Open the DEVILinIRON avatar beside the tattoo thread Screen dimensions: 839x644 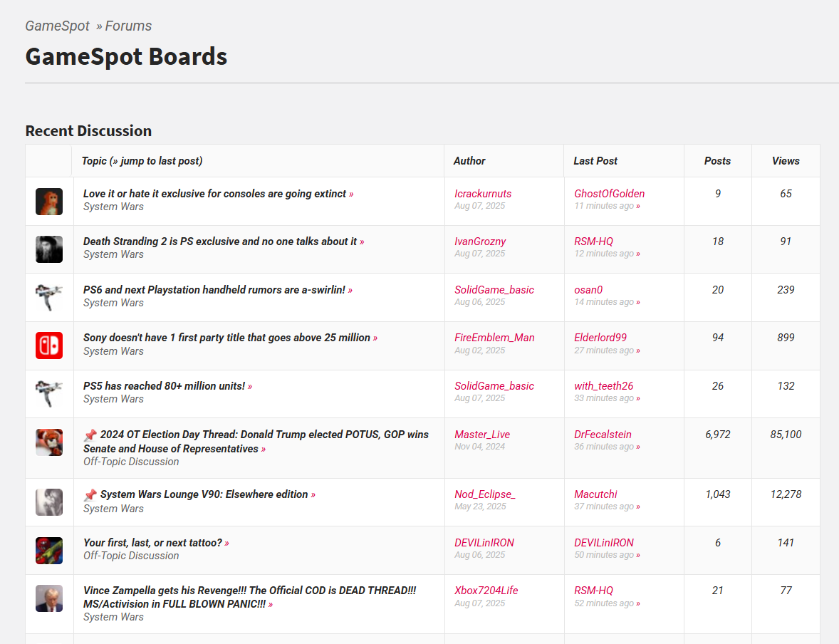(49, 550)
